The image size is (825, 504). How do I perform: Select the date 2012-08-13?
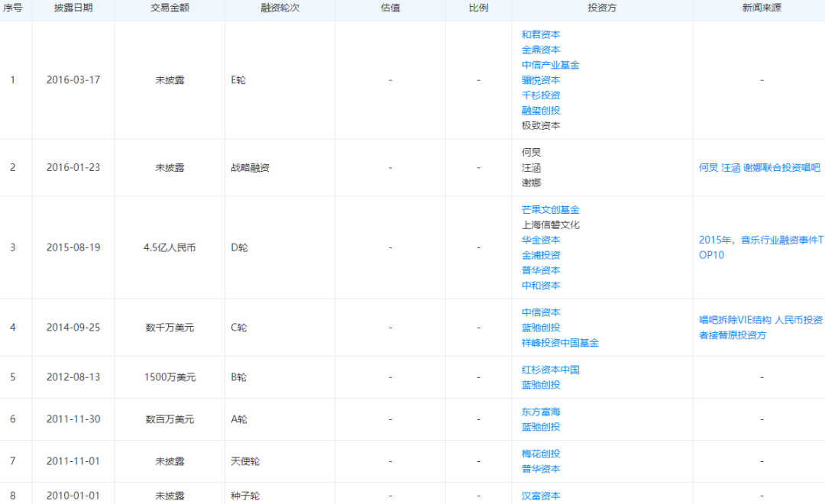[x=73, y=377]
